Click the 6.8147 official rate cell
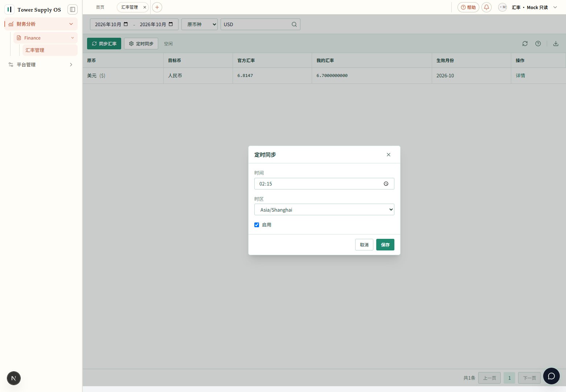This screenshot has width=566, height=392. click(272, 75)
